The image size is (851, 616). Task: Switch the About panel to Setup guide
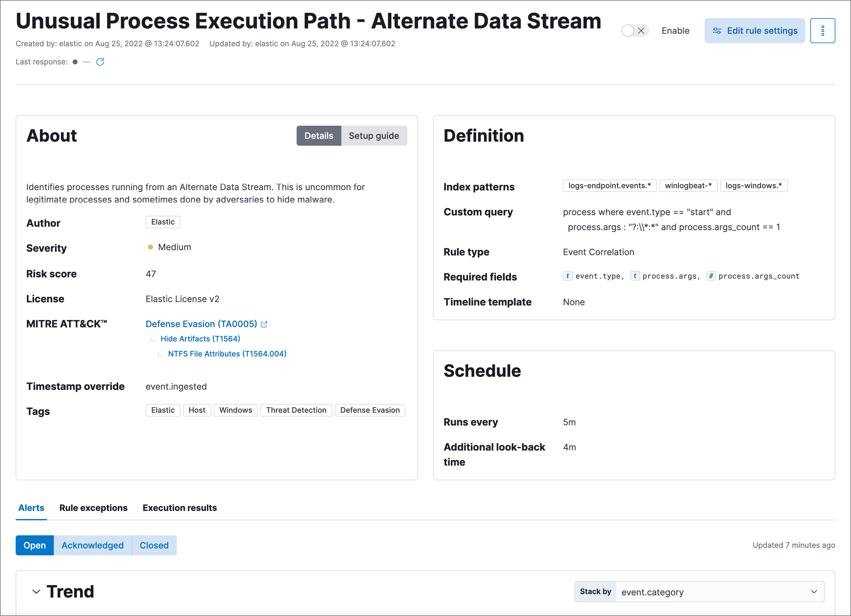coord(374,136)
